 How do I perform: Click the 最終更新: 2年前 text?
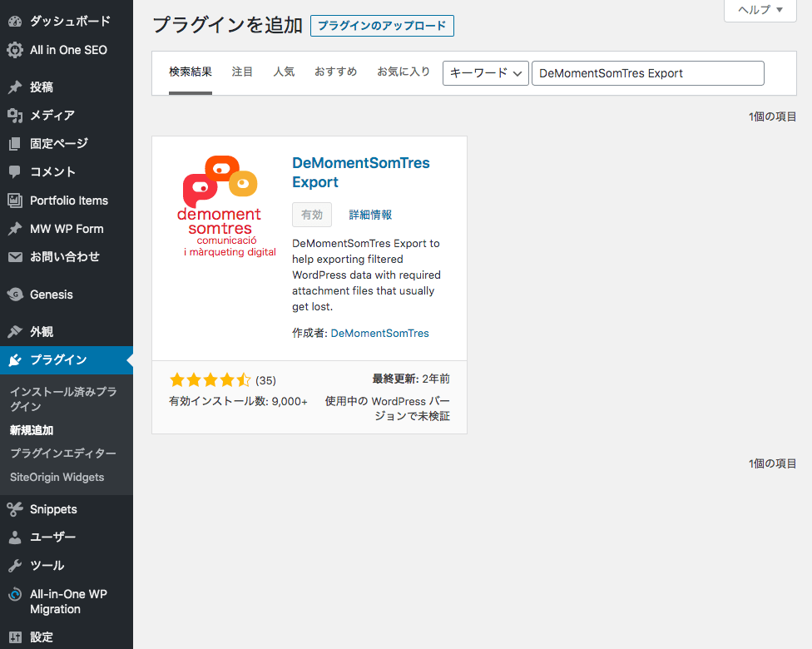(411, 379)
